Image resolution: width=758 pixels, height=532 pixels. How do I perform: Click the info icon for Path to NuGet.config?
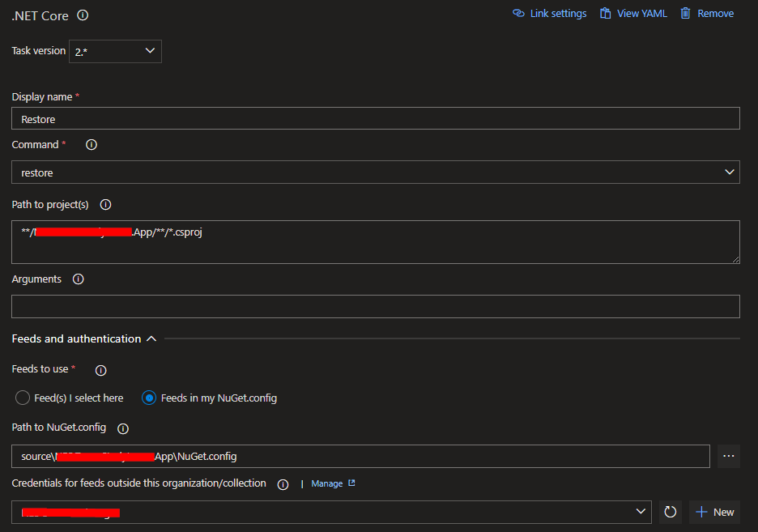(x=122, y=428)
